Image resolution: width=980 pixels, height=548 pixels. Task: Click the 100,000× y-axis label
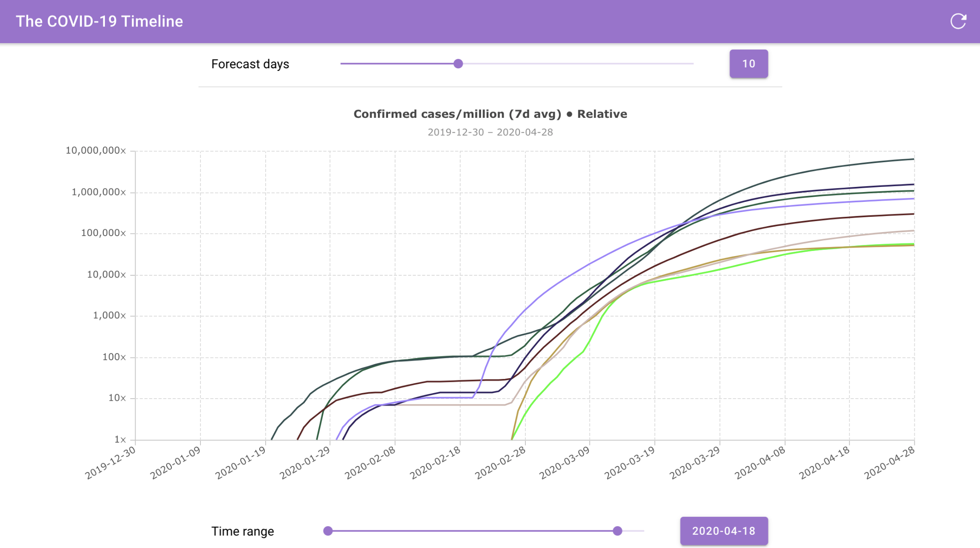(x=104, y=233)
